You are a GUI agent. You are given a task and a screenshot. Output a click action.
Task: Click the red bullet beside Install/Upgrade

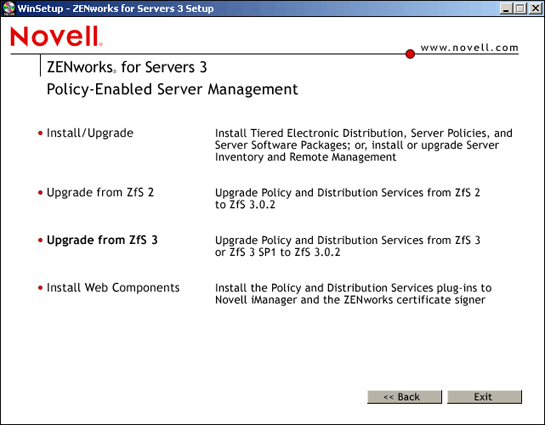click(40, 133)
